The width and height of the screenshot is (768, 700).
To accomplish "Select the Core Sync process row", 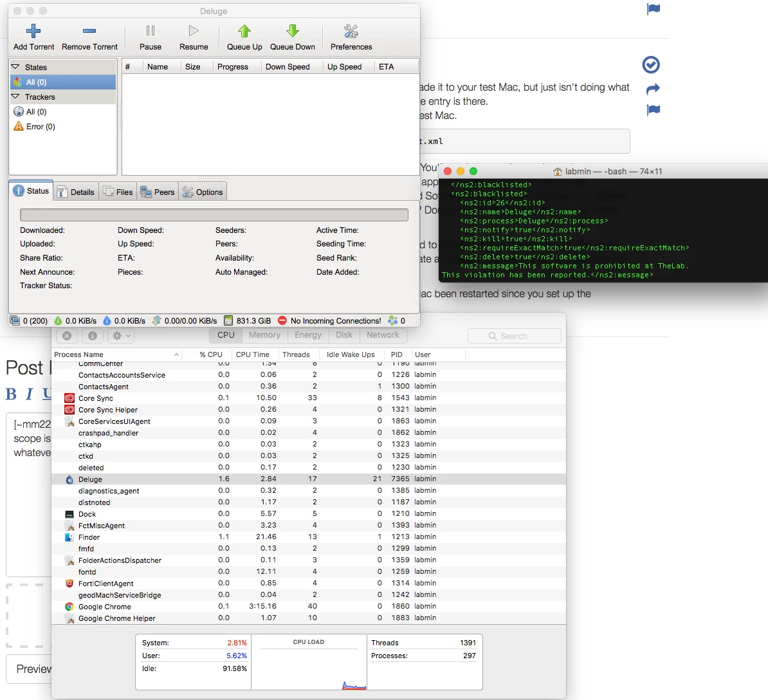I will click(309, 398).
